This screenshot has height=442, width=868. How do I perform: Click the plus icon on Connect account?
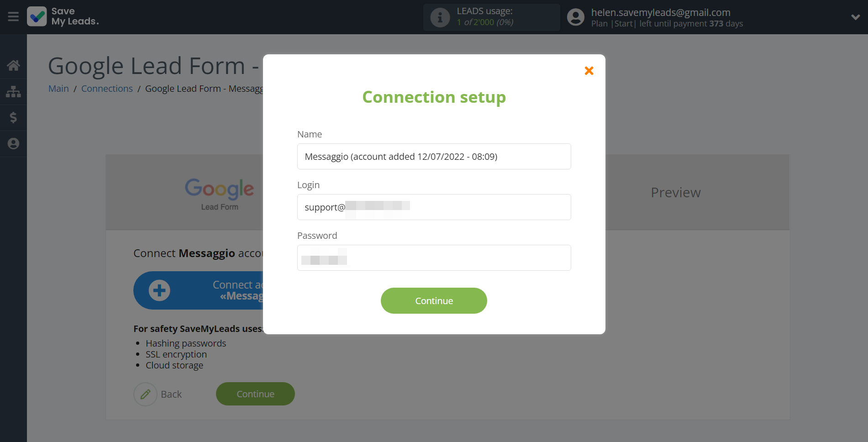coord(159,290)
